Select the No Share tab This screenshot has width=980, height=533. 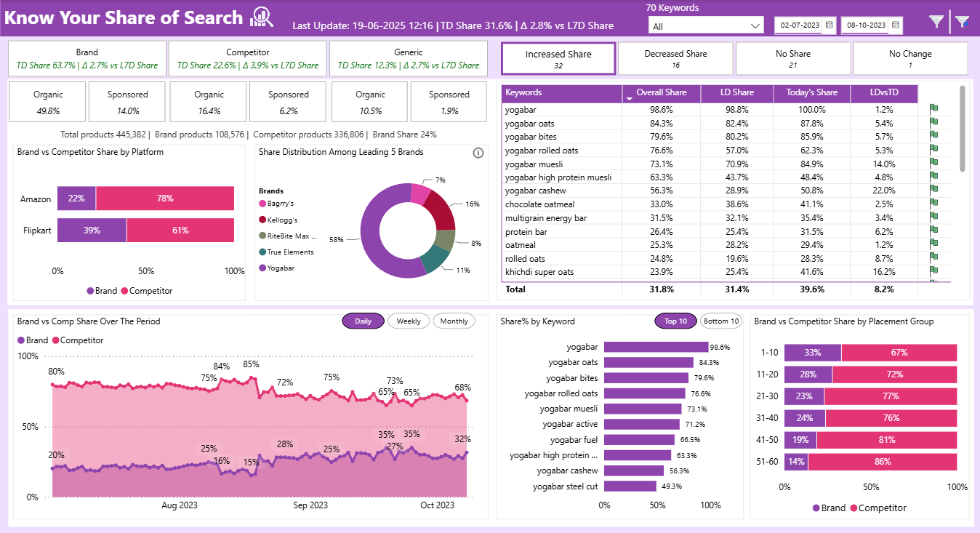click(793, 59)
